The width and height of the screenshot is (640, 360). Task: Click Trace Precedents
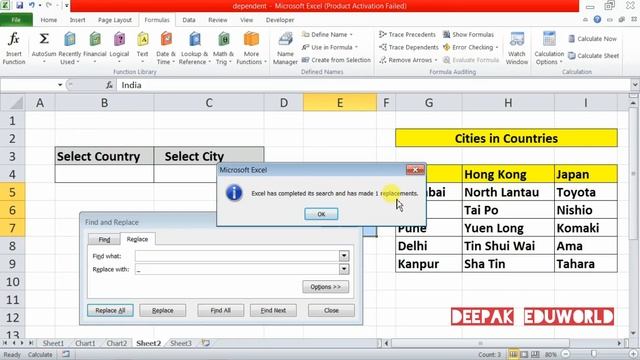(407, 35)
